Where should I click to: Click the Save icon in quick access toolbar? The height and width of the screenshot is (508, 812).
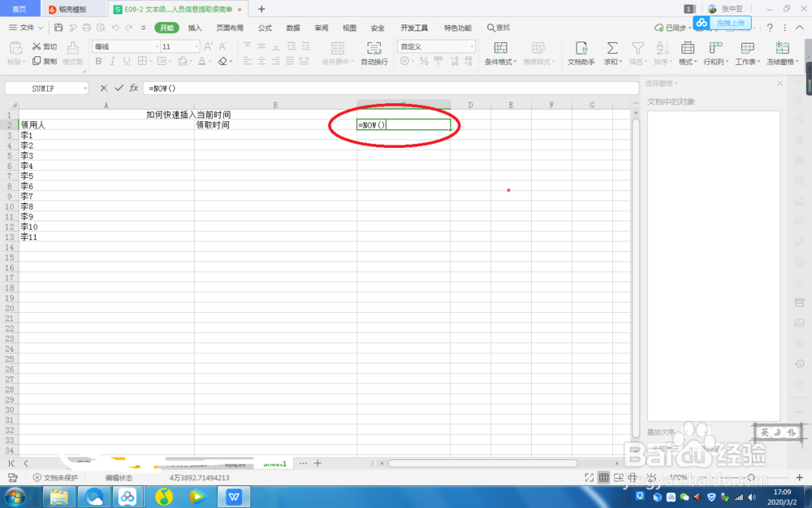58,28
